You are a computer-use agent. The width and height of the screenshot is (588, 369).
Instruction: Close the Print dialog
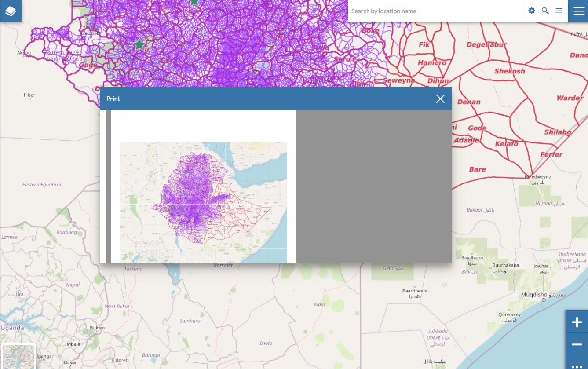[x=440, y=99]
